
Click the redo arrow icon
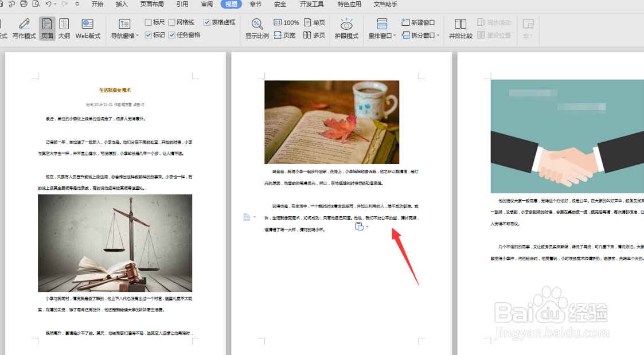tap(64, 4)
